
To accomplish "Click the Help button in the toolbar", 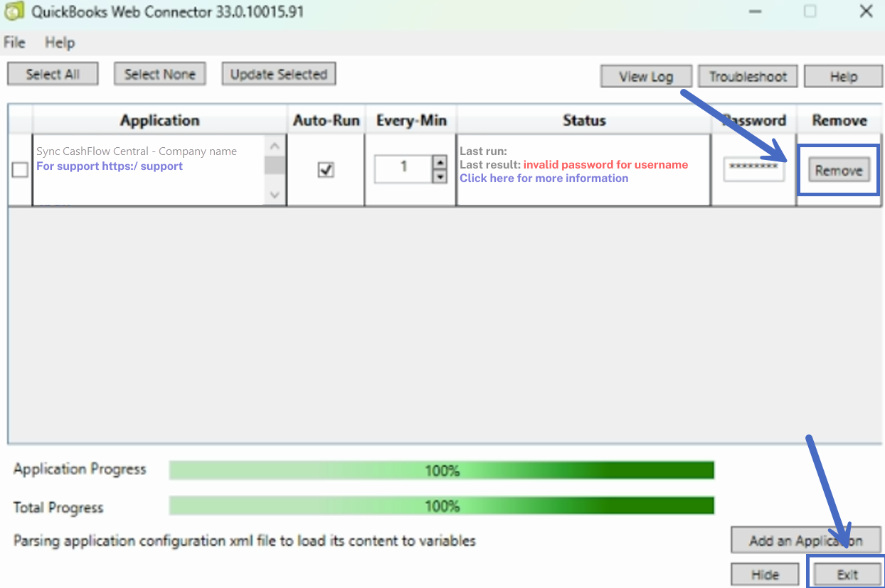I will click(x=843, y=77).
